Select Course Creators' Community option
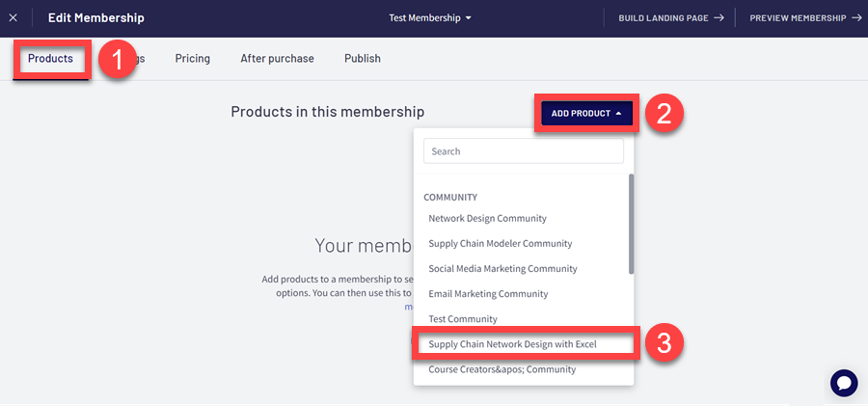 pos(502,369)
